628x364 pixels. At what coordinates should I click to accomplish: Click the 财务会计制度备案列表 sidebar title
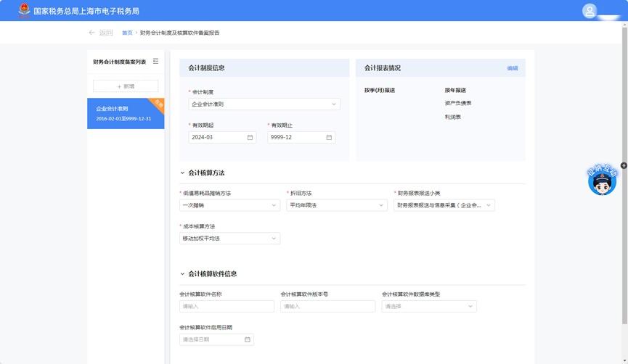[x=119, y=62]
